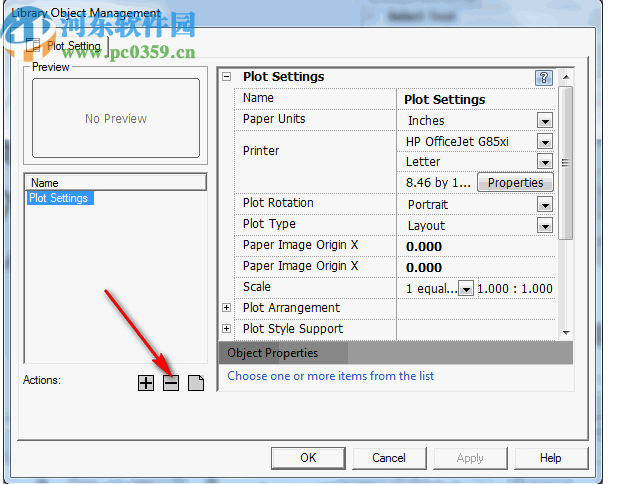Click the remove plot setting minus icon
628x484 pixels.
[x=171, y=383]
